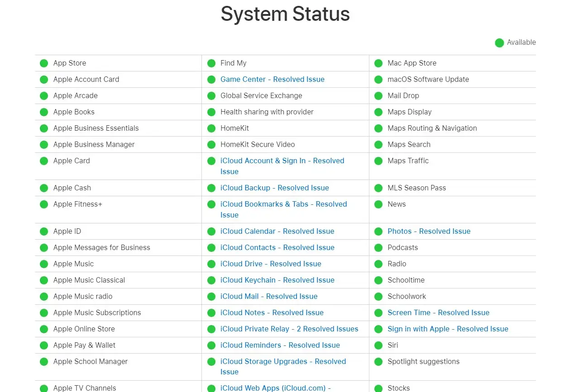
Task: Click the Apple Online Store entry
Action: (84, 329)
